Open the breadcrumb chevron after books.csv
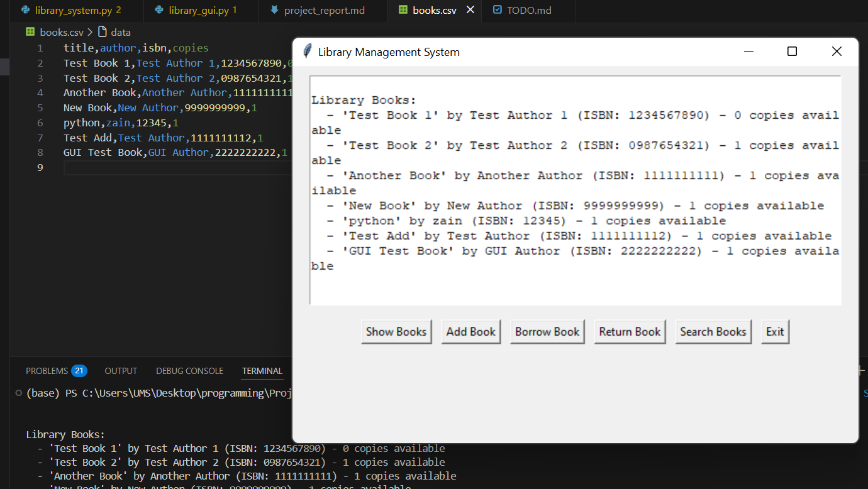The width and height of the screenshot is (868, 489). pyautogui.click(x=91, y=31)
